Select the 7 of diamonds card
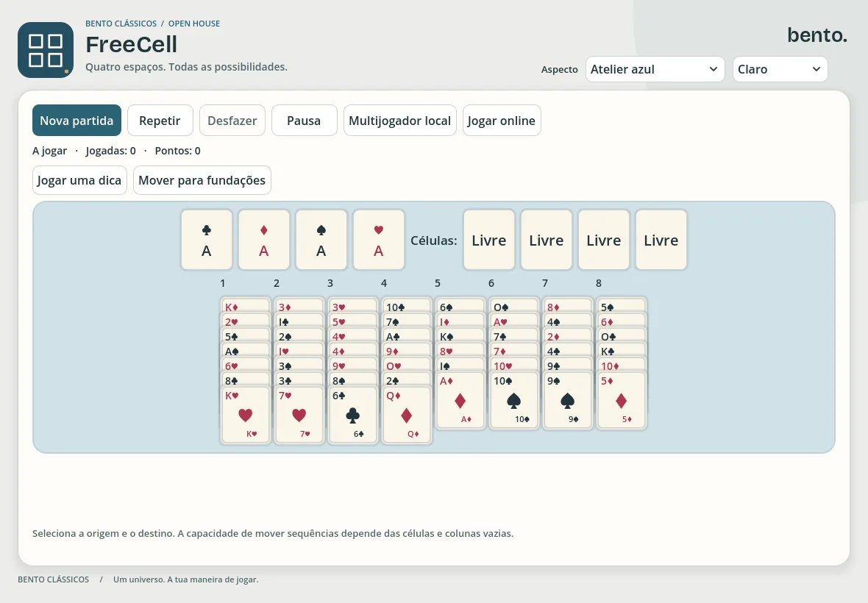Image resolution: width=868 pixels, height=603 pixels. [x=514, y=350]
